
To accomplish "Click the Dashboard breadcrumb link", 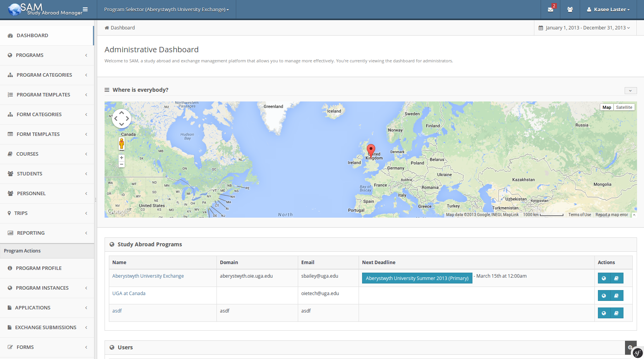I will [x=123, y=28].
